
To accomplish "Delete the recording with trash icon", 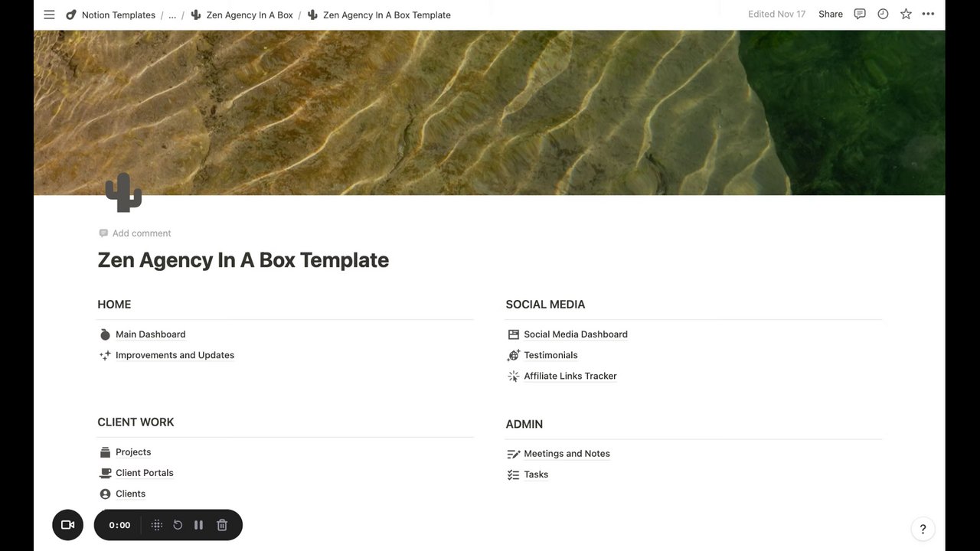I will (222, 525).
